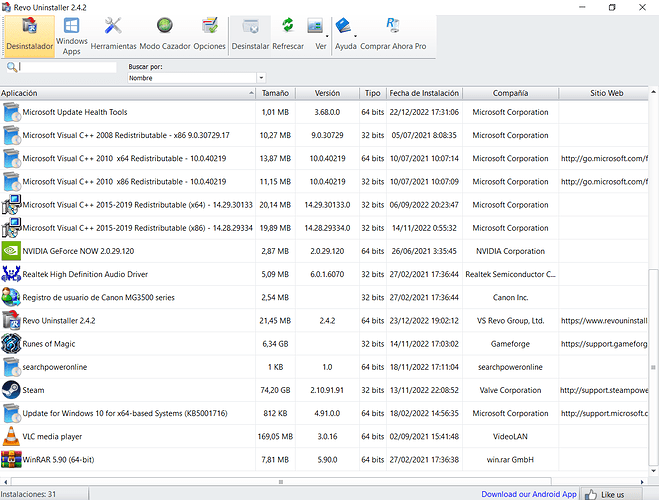Click the Canon Inc. company cell

[x=510, y=297]
